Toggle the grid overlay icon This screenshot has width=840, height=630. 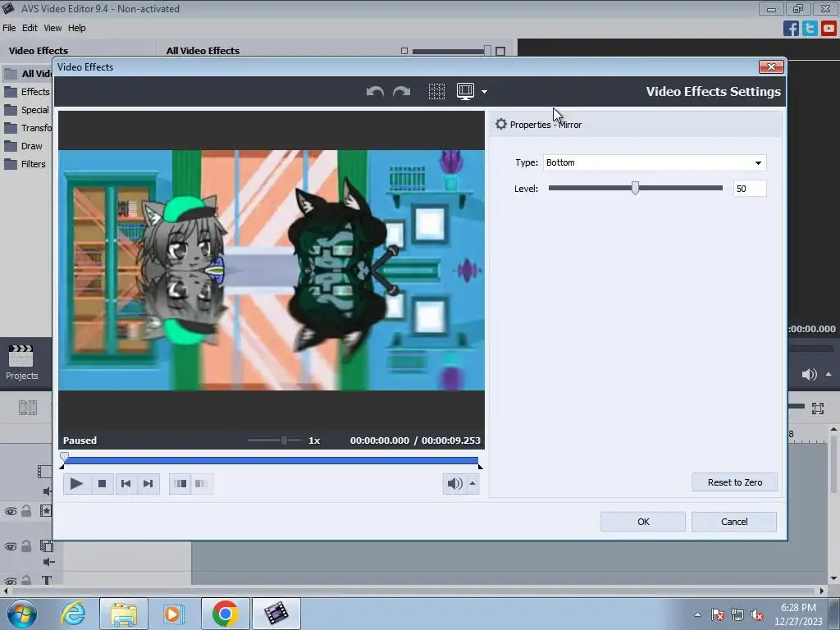pos(436,92)
